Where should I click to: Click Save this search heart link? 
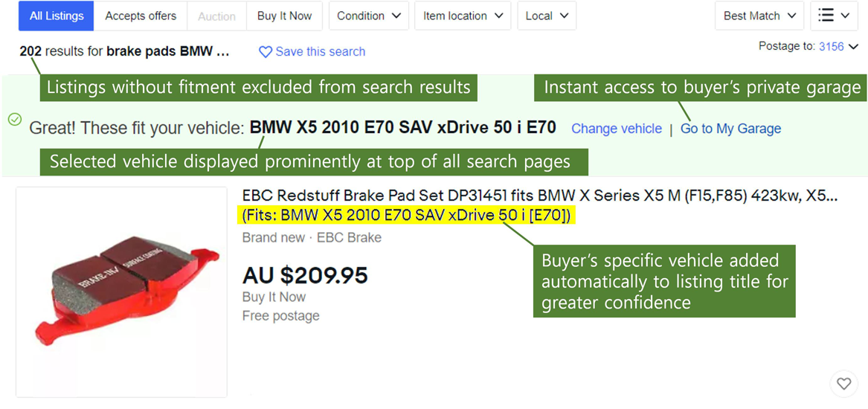[x=312, y=52]
